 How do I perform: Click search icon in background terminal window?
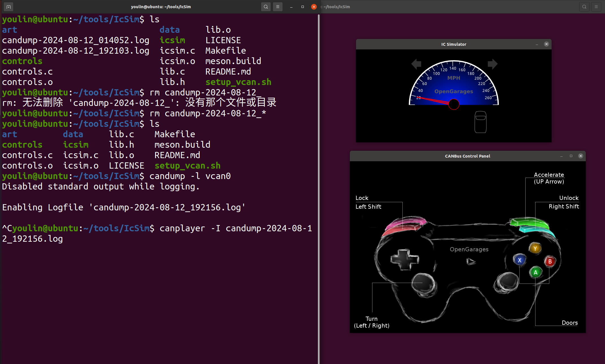click(584, 7)
